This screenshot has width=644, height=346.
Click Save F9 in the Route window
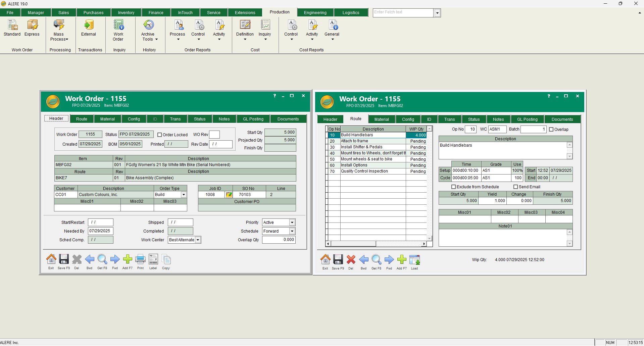[338, 260]
